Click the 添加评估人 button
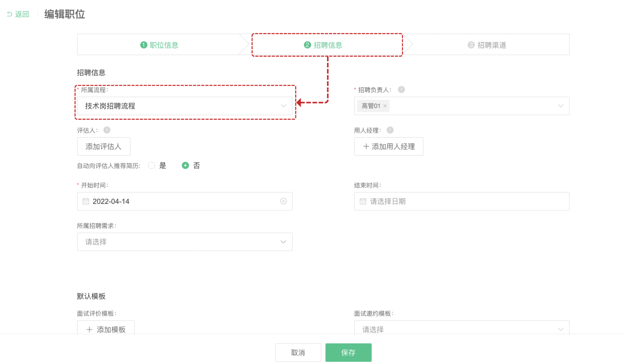623x364 pixels. click(x=104, y=146)
